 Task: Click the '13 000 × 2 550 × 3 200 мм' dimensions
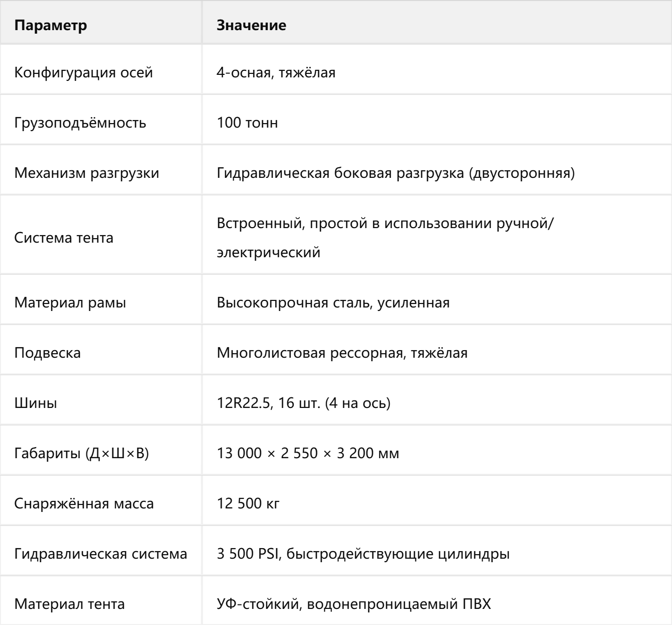click(x=308, y=453)
